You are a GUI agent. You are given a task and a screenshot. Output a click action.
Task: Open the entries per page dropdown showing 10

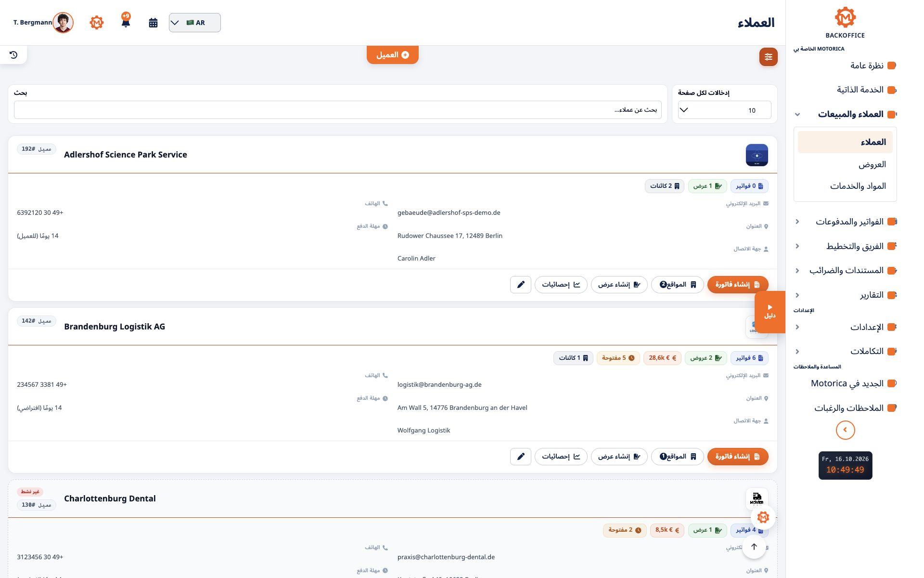click(724, 110)
